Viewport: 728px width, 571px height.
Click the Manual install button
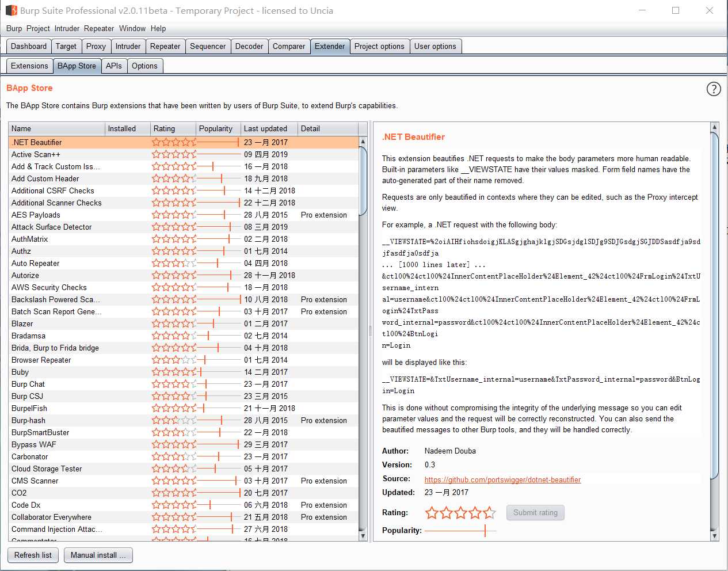click(98, 555)
